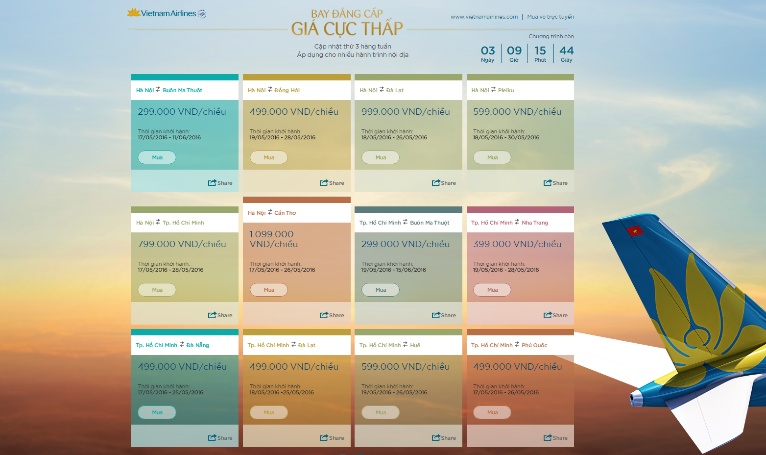Click Mua on Tp. Hồ Chí Minh – Buôn Ma Thuột card
The width and height of the screenshot is (766, 455).
coord(381,290)
